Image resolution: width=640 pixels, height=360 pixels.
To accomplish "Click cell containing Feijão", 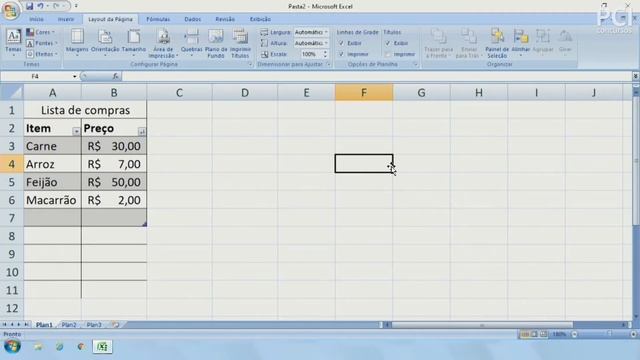I will 52,182.
